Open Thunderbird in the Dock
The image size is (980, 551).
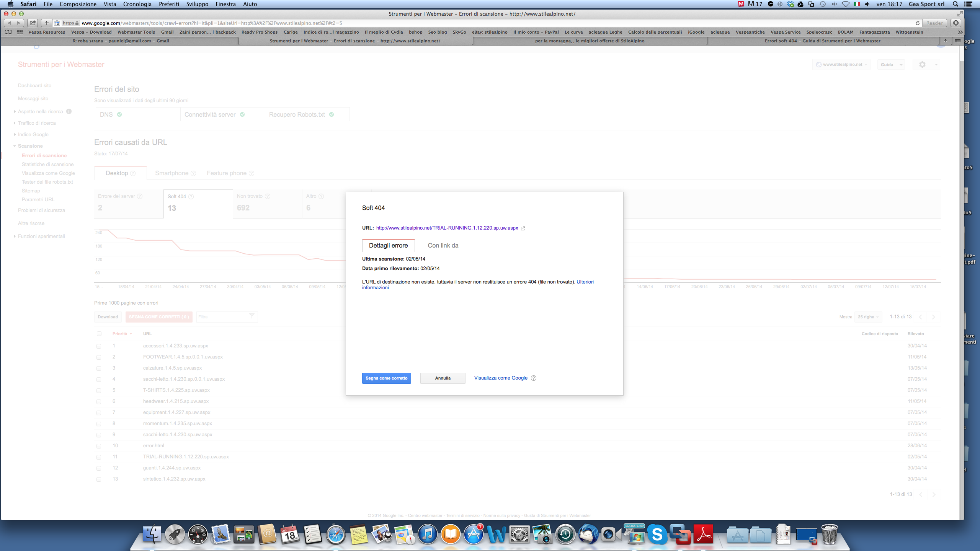pos(588,534)
